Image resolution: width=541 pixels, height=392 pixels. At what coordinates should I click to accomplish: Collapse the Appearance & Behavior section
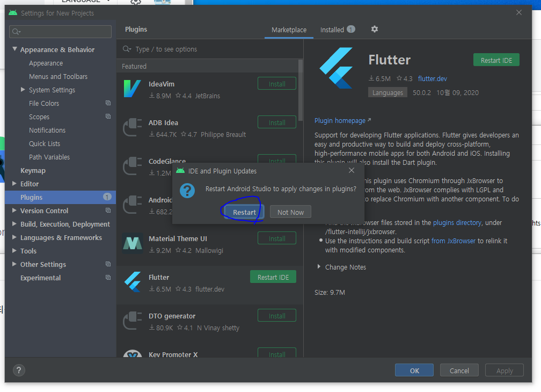coord(14,49)
